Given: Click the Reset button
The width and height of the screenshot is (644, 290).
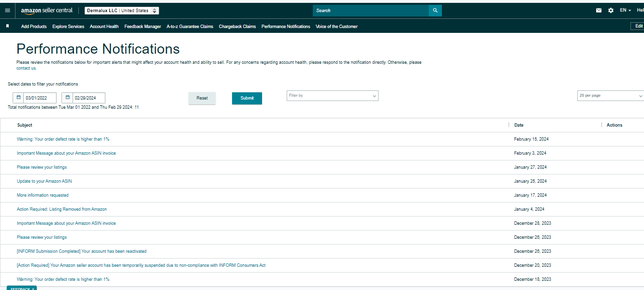Looking at the screenshot, I should pos(202,98).
